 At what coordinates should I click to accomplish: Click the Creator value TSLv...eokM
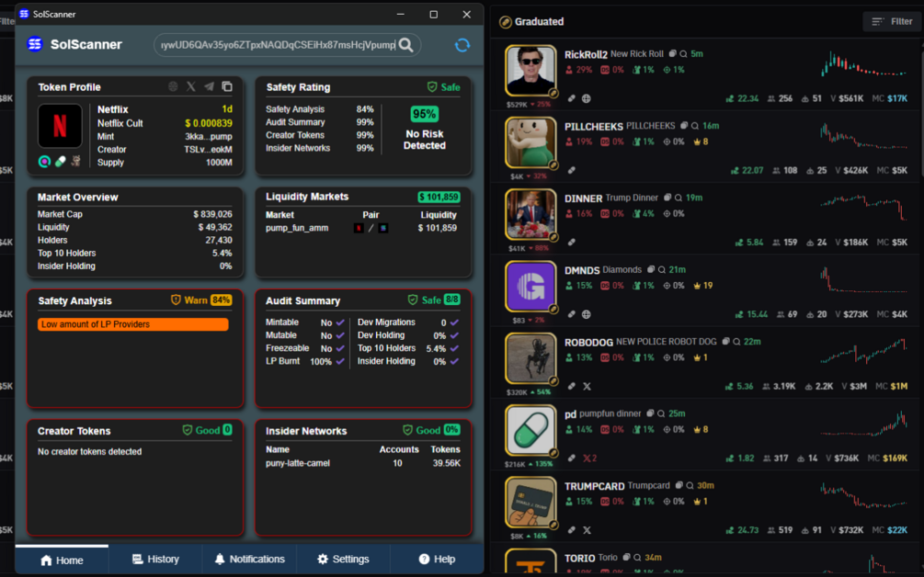[x=208, y=149]
